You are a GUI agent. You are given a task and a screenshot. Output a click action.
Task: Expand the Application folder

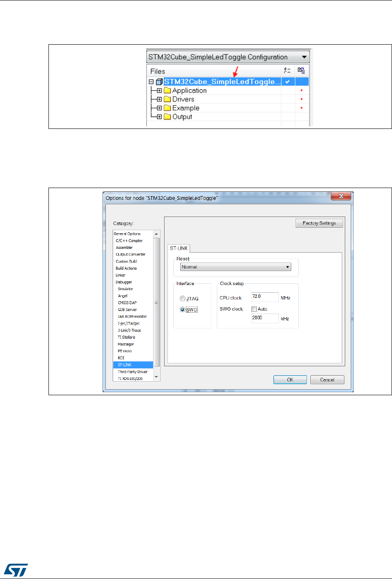click(x=159, y=91)
